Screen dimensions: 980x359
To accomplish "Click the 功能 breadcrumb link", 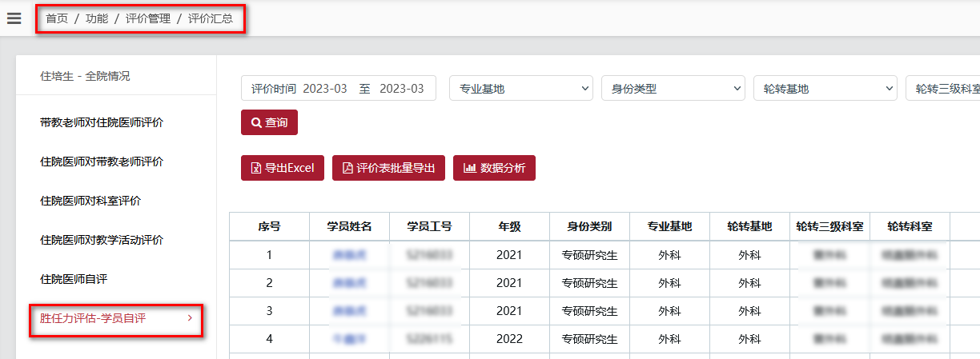I will click(97, 18).
